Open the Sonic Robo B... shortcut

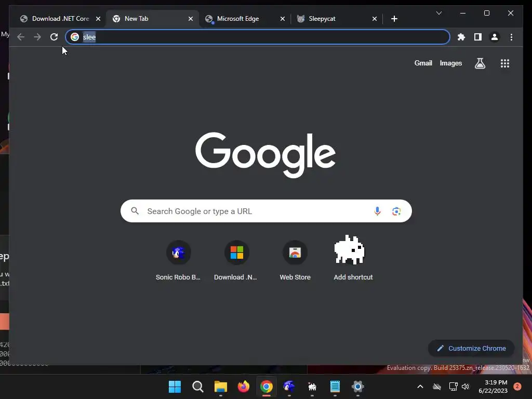[178, 261]
